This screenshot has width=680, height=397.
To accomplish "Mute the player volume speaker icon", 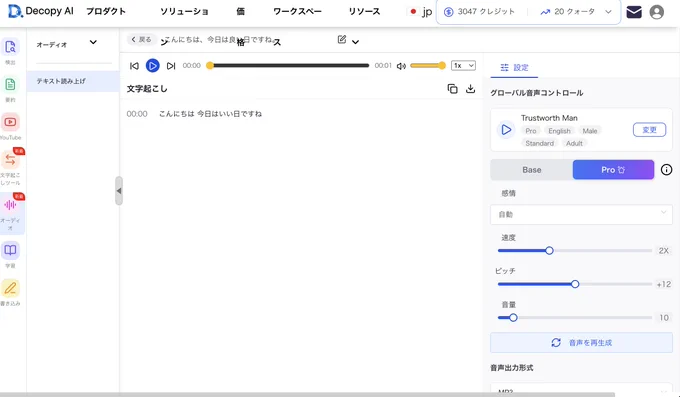I will point(401,66).
